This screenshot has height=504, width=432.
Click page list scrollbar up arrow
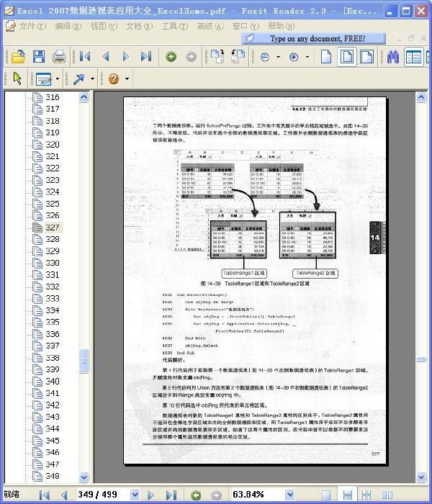point(84,97)
